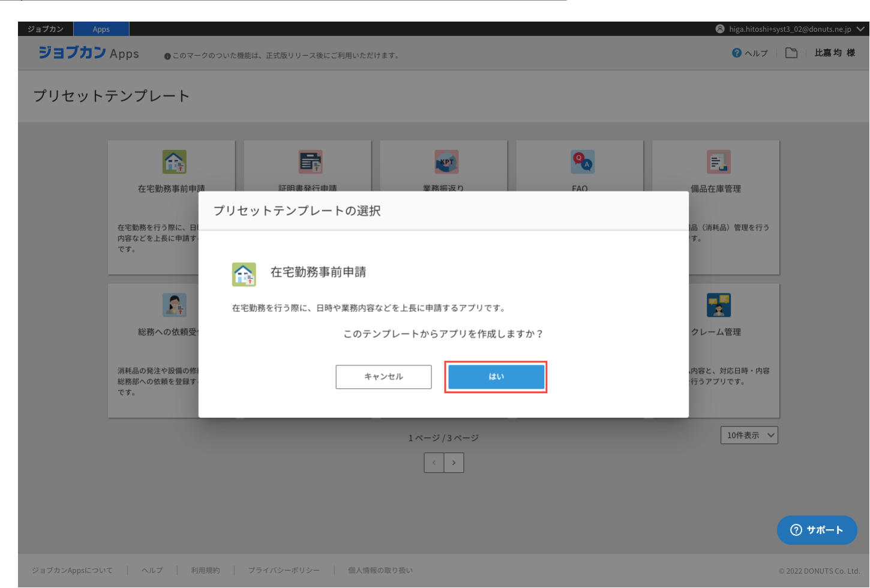Select the 業務振返り KPT template icon
This screenshot has width=870, height=588.
[446, 162]
